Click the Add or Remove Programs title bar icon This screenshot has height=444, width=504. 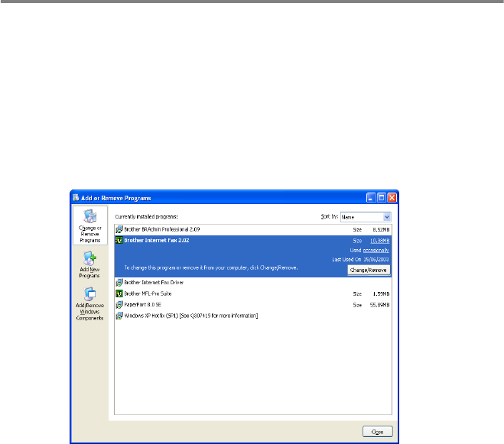76,198
